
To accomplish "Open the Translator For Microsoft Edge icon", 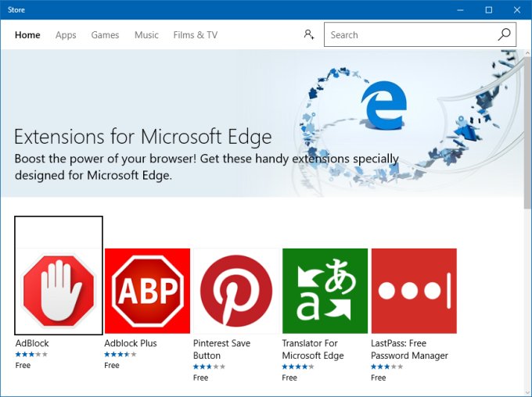I will [325, 291].
